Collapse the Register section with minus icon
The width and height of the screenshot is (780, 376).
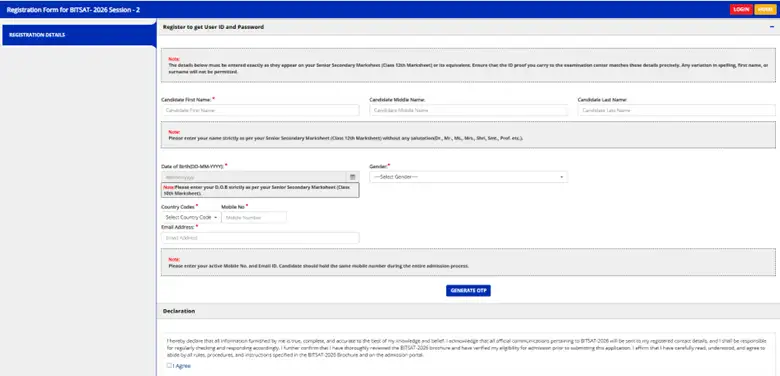(772, 27)
